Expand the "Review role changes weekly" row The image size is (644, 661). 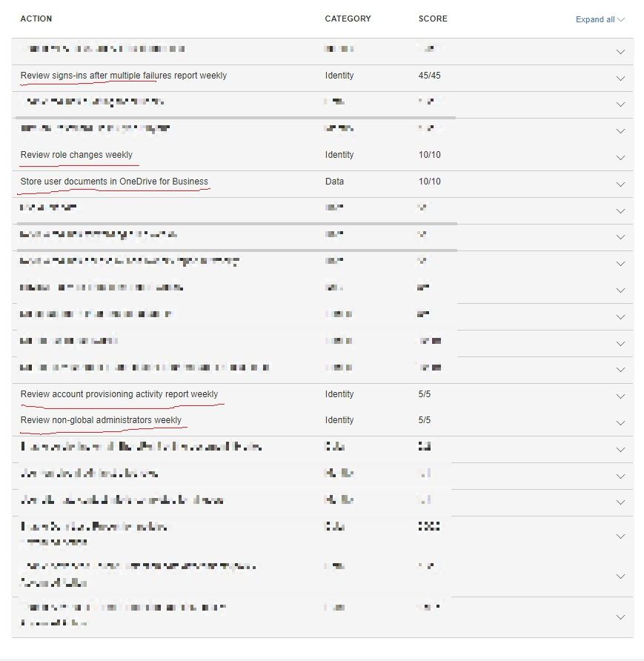621,157
